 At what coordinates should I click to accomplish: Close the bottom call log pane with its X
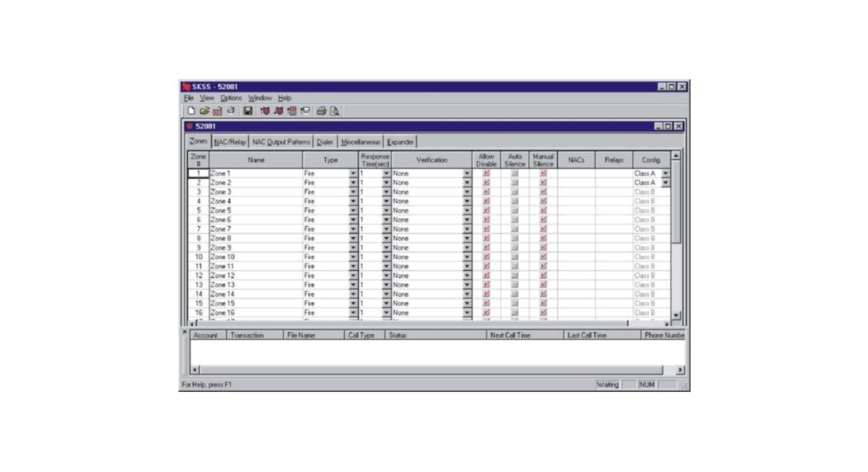click(185, 332)
